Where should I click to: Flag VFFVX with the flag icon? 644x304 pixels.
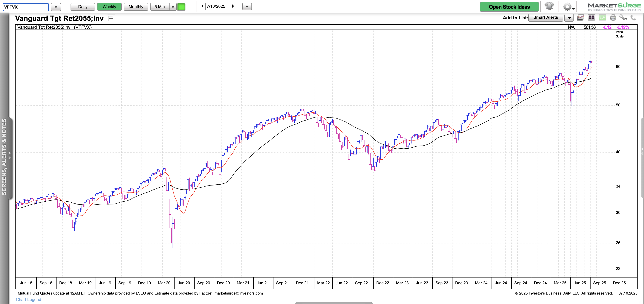point(111,18)
